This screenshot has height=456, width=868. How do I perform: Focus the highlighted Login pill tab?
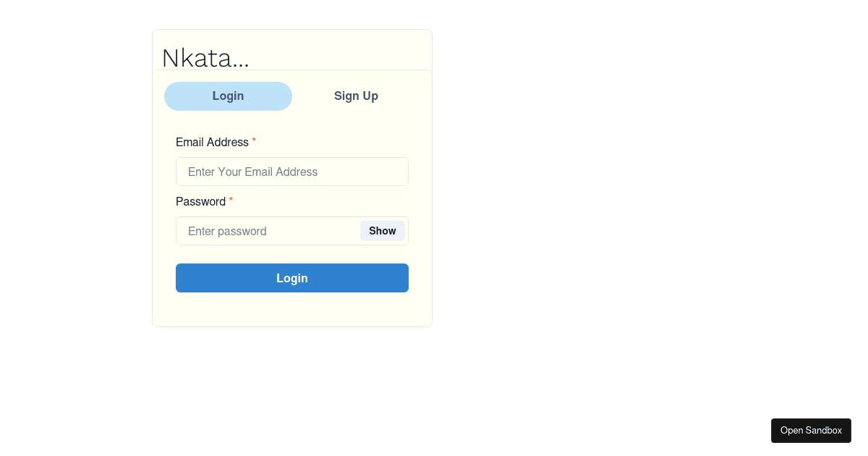(x=228, y=96)
